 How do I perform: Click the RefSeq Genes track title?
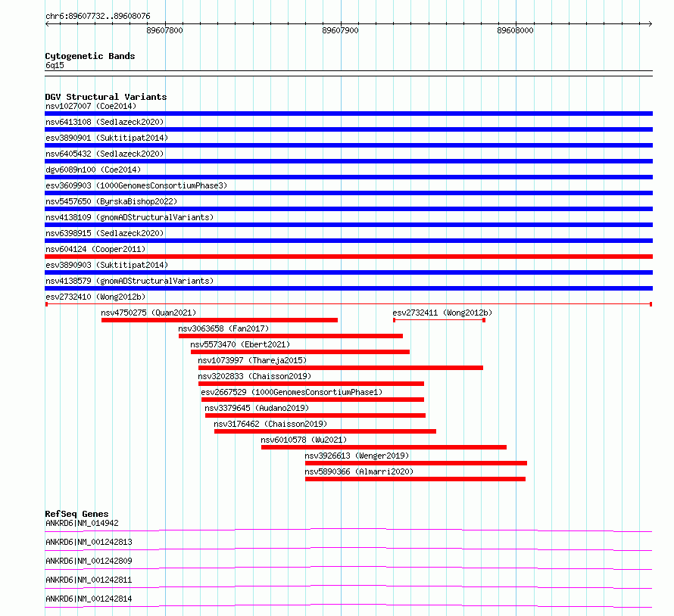tap(76, 514)
